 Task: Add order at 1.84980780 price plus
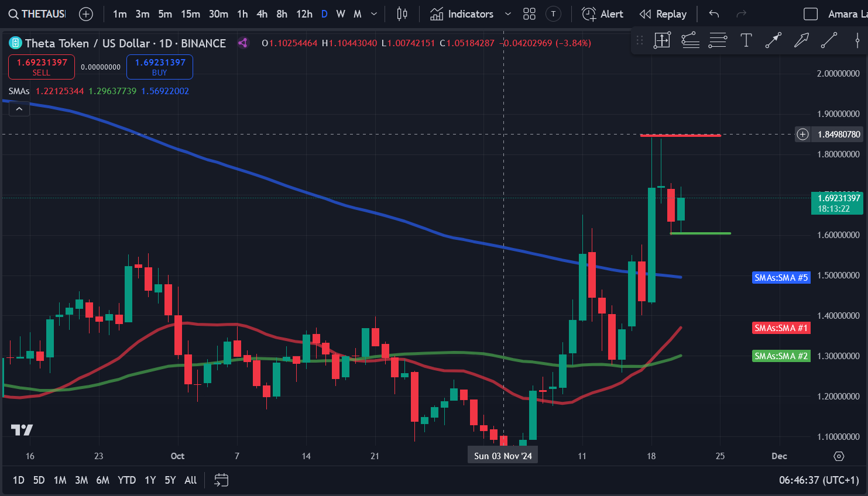pyautogui.click(x=802, y=135)
